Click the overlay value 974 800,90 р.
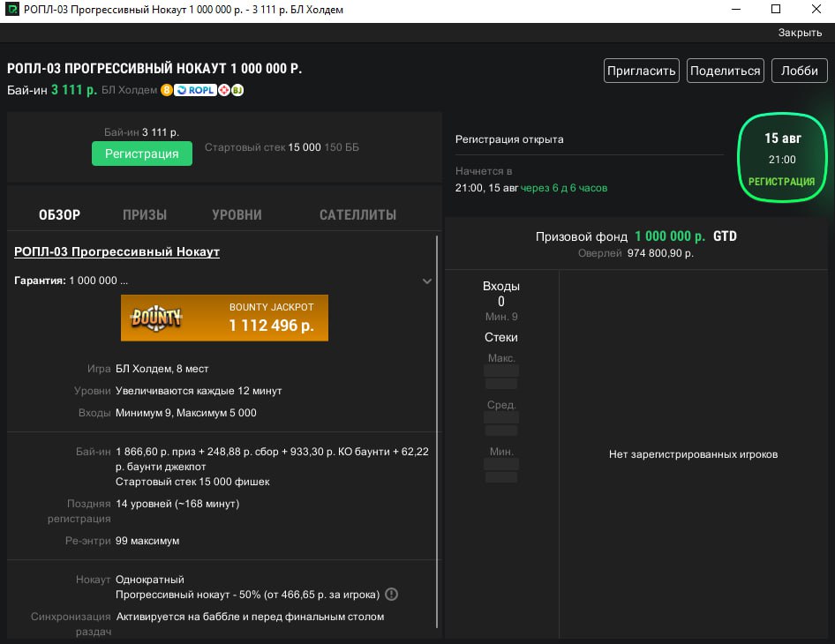835x644 pixels. (x=660, y=253)
